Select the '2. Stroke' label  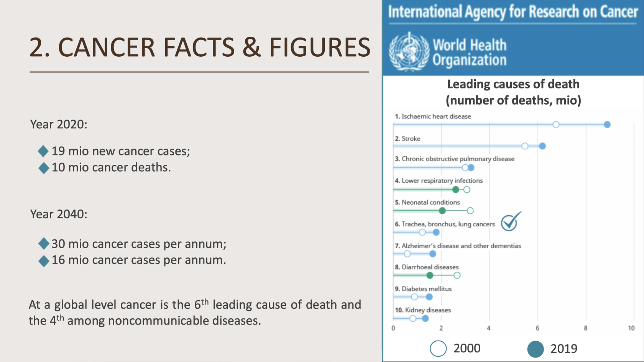coord(407,139)
